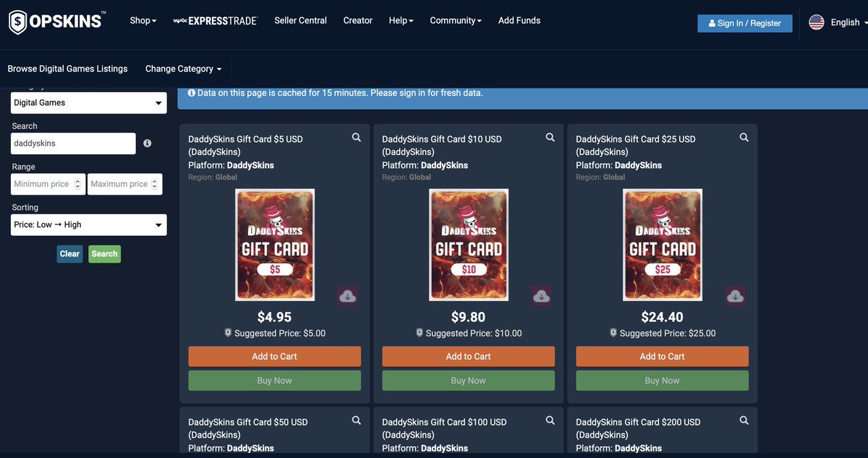Click the Maximum price stepper arrows

156,185
